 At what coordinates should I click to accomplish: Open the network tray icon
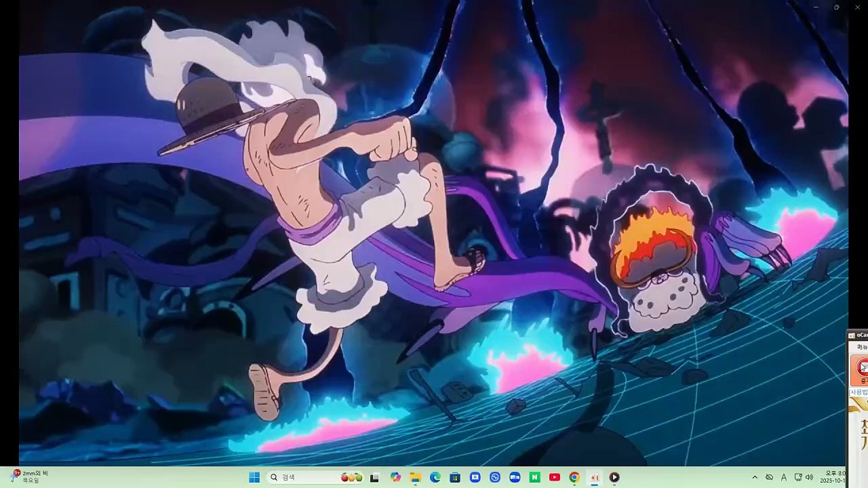798,477
